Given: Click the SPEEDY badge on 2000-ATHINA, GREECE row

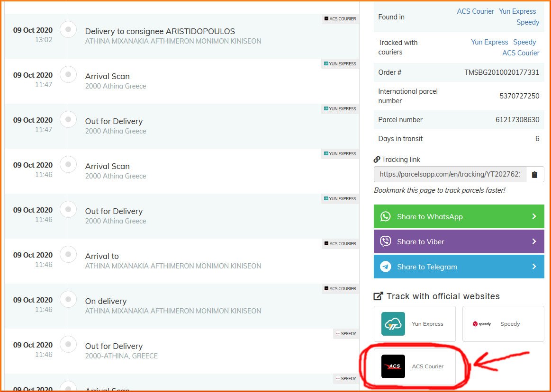Looking at the screenshot, I should [346, 333].
